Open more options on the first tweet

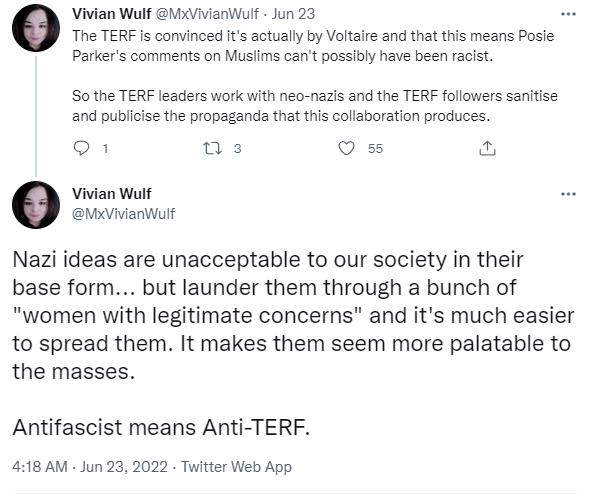pos(568,14)
